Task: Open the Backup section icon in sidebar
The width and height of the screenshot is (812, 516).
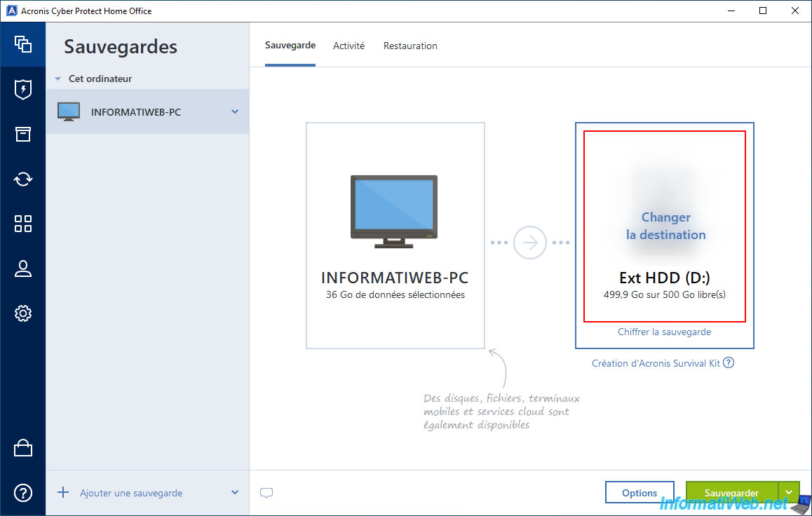Action: click(x=22, y=44)
